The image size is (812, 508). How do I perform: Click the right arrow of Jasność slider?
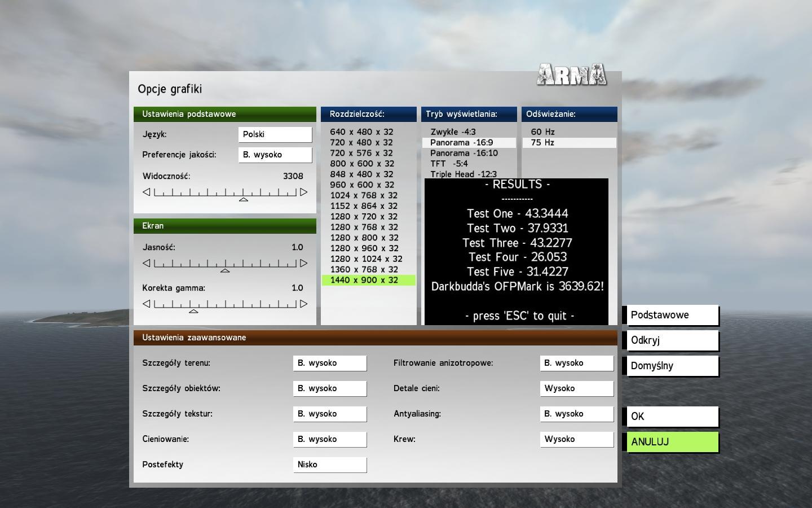click(303, 263)
